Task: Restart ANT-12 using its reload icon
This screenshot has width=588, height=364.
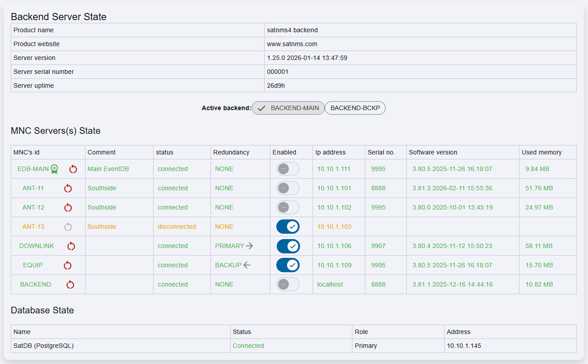Action: (x=68, y=207)
